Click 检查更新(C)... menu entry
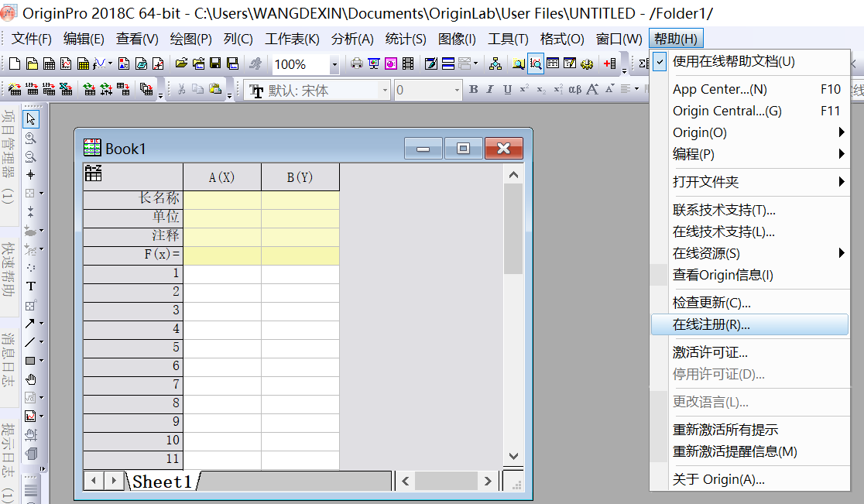 coord(749,303)
